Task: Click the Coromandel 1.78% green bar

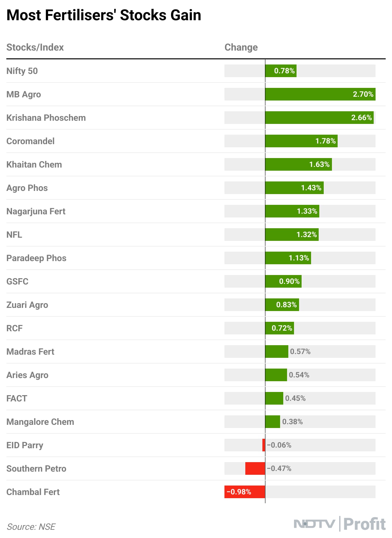Action: pyautogui.click(x=301, y=141)
